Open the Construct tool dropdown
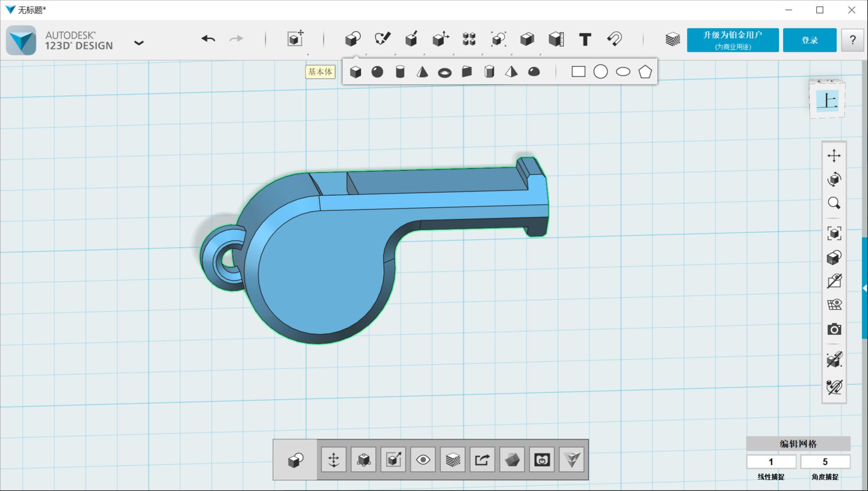The width and height of the screenshot is (868, 491). pos(411,40)
